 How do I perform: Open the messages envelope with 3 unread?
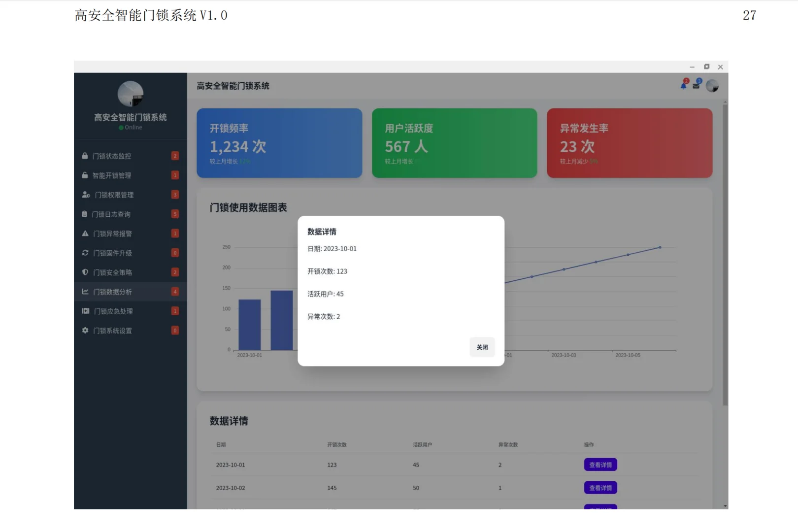[x=696, y=85]
